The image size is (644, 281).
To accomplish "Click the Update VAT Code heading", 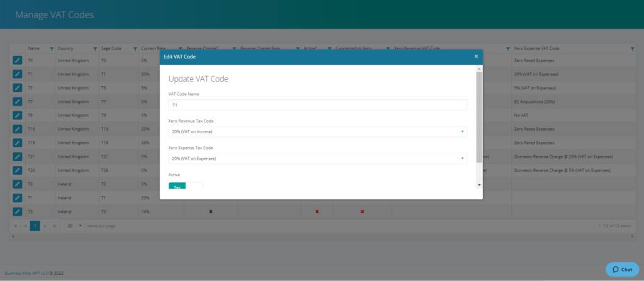I will coord(198,79).
